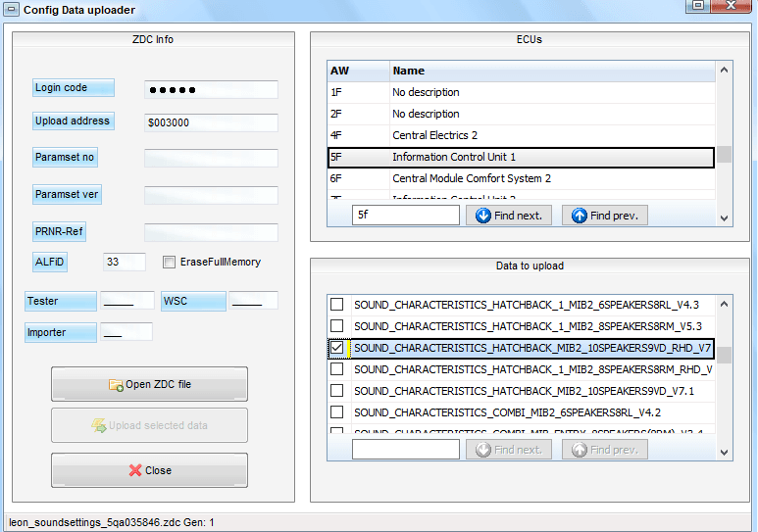Click the ALFiD value field

(x=125, y=263)
